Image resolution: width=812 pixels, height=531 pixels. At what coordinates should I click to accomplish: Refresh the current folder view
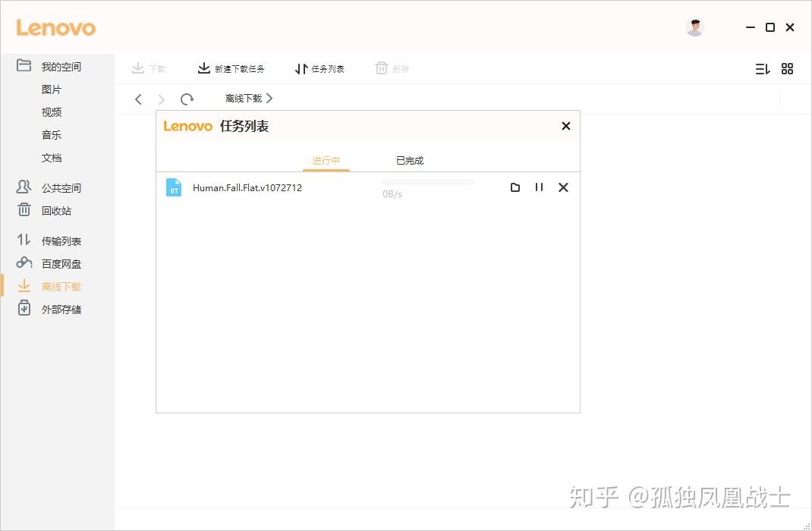(x=187, y=99)
